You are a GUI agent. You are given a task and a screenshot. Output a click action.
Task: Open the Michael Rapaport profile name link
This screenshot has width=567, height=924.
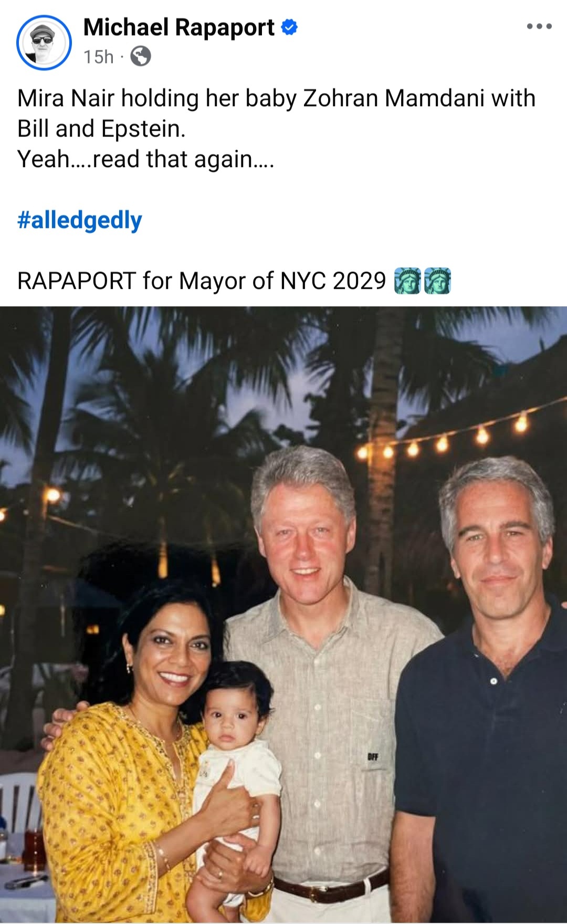[179, 27]
